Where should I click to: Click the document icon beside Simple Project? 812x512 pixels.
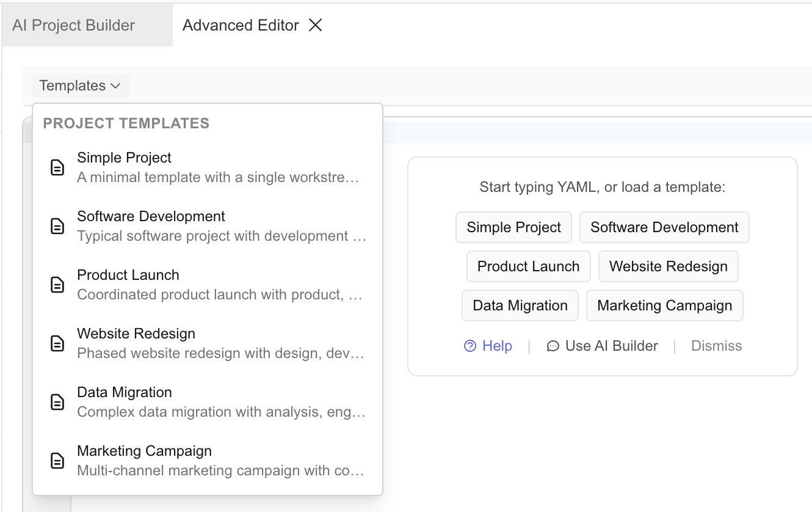click(57, 167)
